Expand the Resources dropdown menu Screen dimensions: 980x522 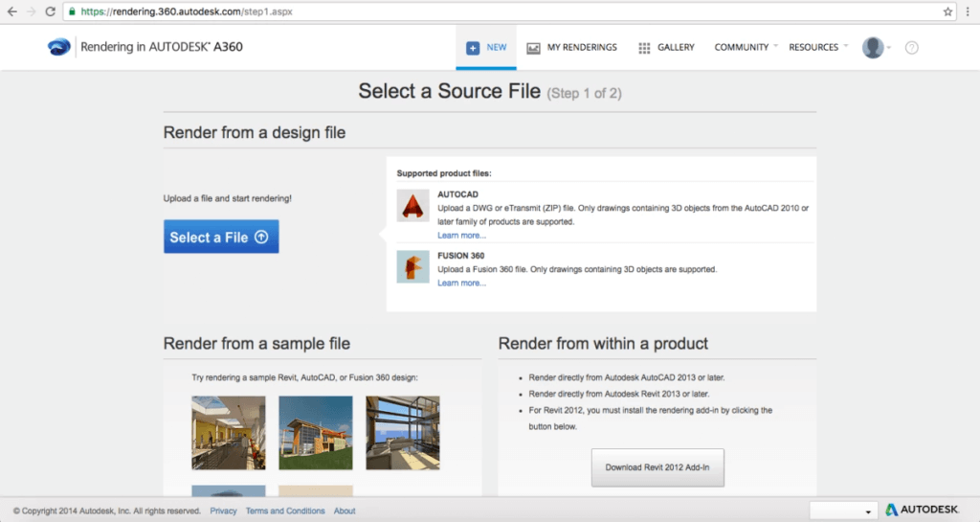(x=818, y=48)
